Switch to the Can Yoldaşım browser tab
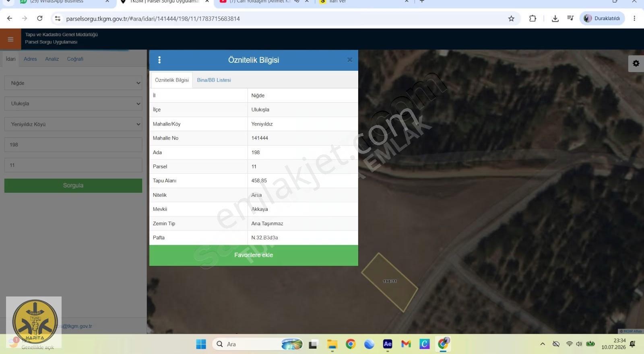The height and width of the screenshot is (354, 644). pos(264,2)
